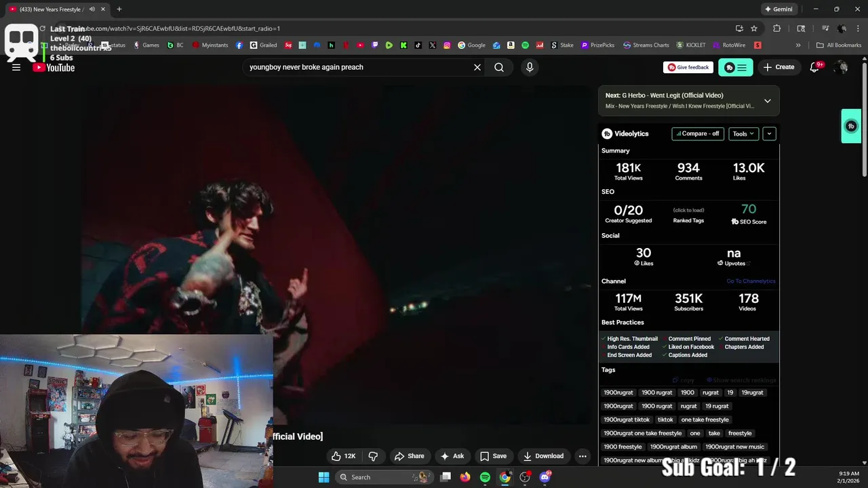Start voice search with the microphone
This screenshot has height=488, width=868.
[x=530, y=67]
